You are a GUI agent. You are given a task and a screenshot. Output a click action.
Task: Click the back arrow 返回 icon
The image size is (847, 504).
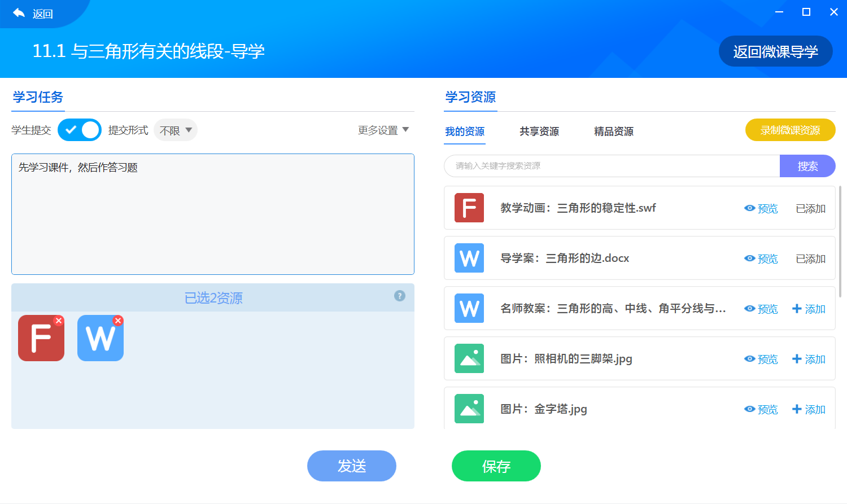[19, 13]
